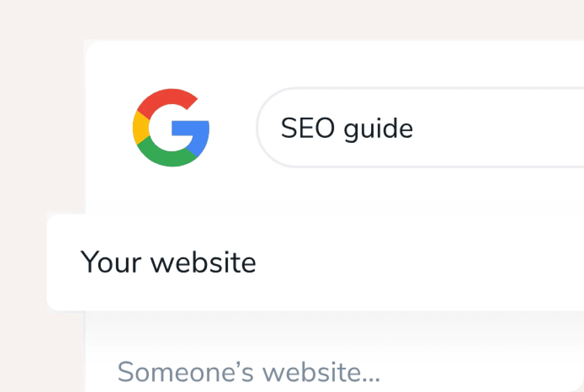Viewport: 584px width, 392px height.
Task: Click white panel area below Google logo
Action: 171,193
